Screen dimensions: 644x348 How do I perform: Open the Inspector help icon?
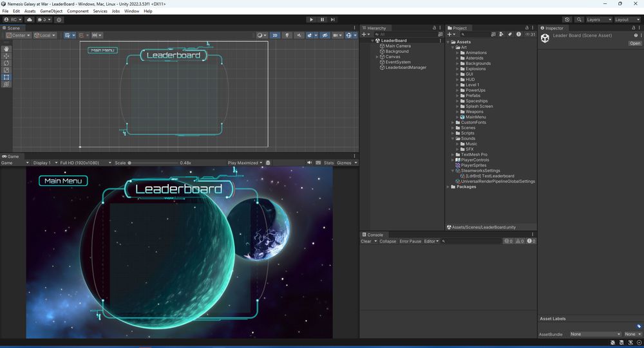[636, 35]
